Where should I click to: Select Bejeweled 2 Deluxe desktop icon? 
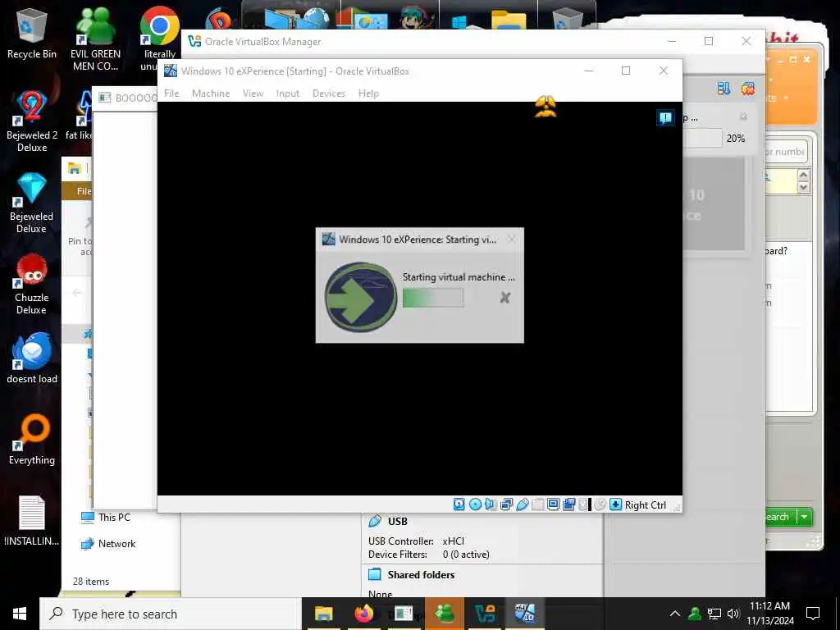[32, 122]
